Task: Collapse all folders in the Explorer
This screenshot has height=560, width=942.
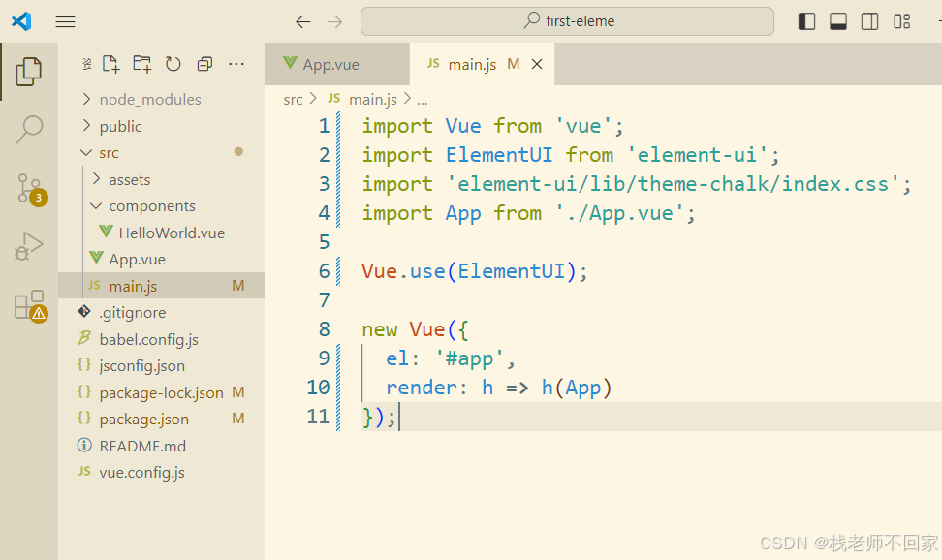Action: [204, 63]
